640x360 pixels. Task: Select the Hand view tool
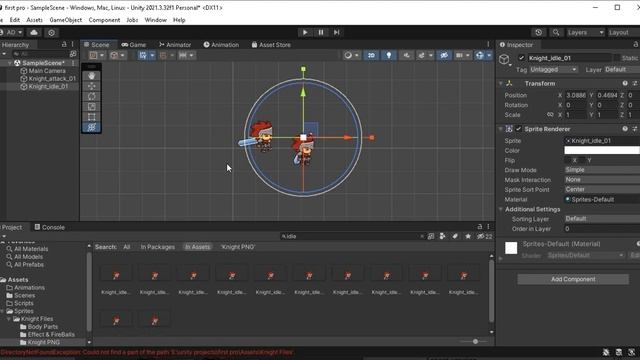click(91, 76)
